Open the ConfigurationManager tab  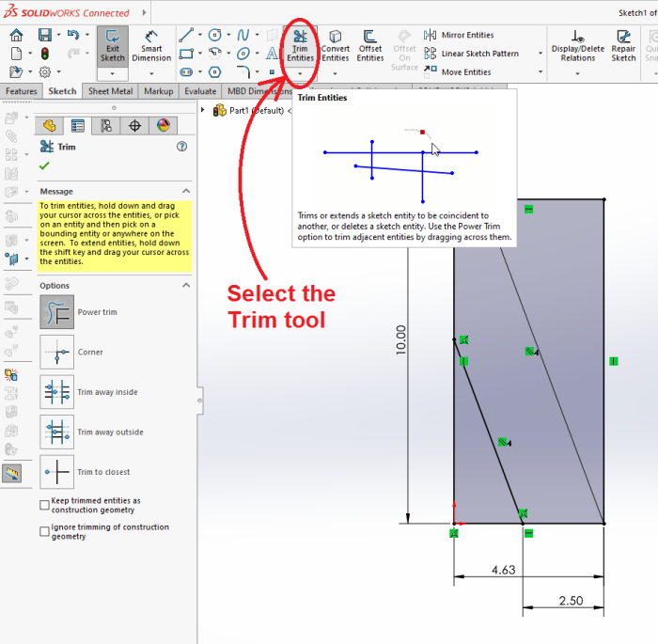(106, 126)
